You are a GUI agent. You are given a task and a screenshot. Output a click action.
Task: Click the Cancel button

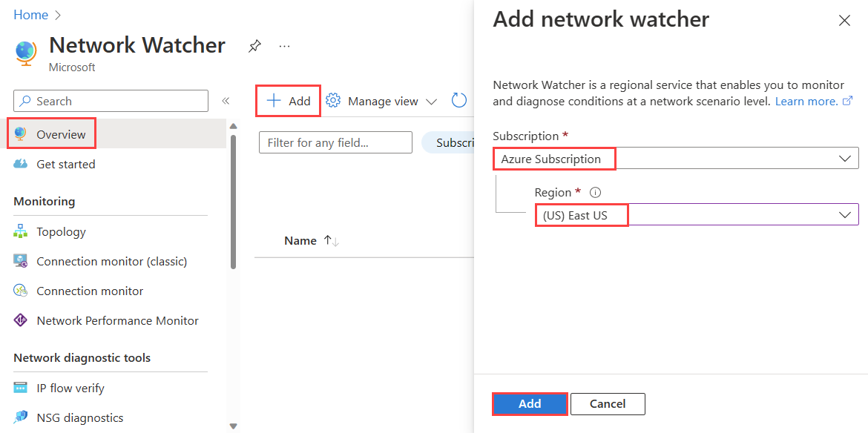pos(608,403)
